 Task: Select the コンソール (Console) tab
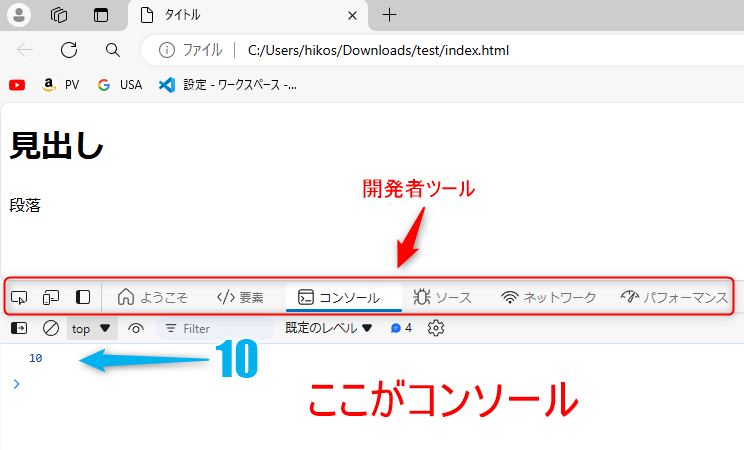(x=339, y=297)
